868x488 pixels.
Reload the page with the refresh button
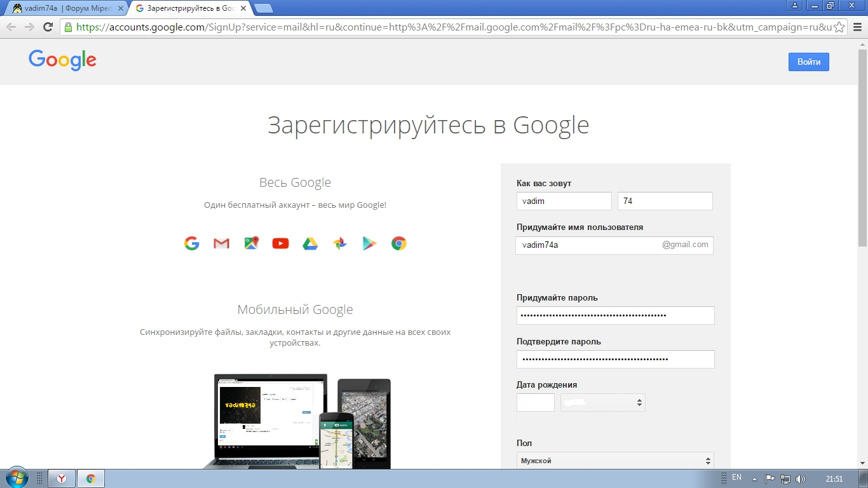click(x=48, y=27)
